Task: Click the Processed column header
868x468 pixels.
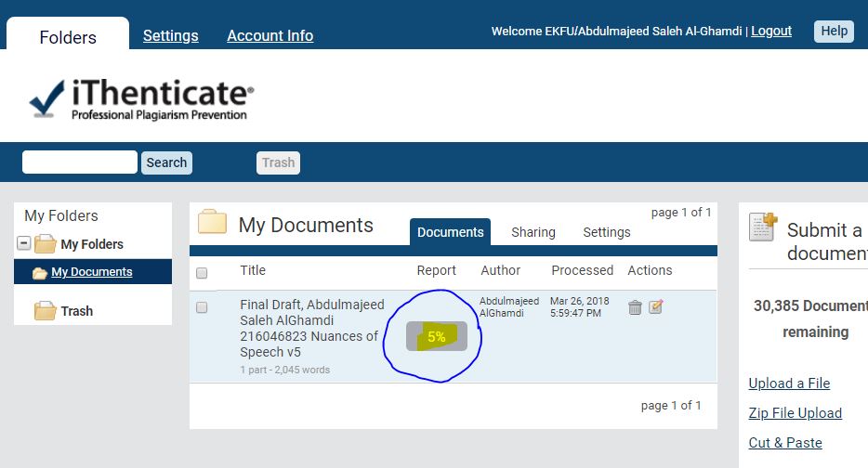Action: click(583, 270)
